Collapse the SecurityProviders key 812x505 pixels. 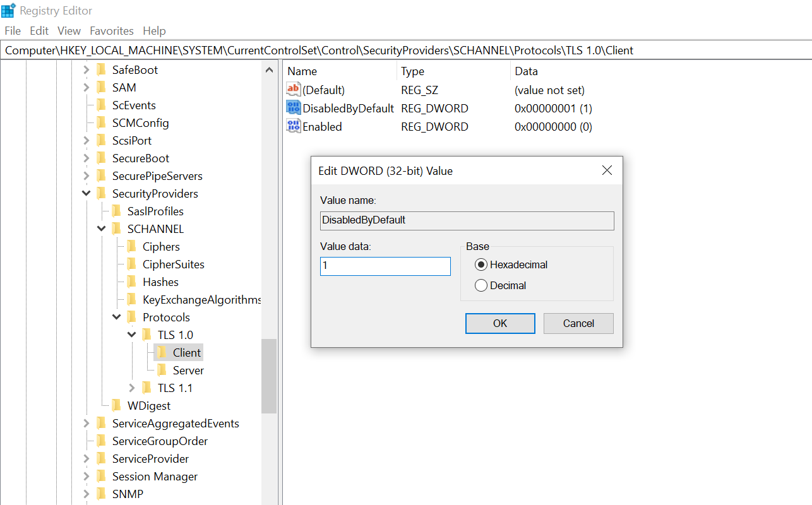coord(86,193)
